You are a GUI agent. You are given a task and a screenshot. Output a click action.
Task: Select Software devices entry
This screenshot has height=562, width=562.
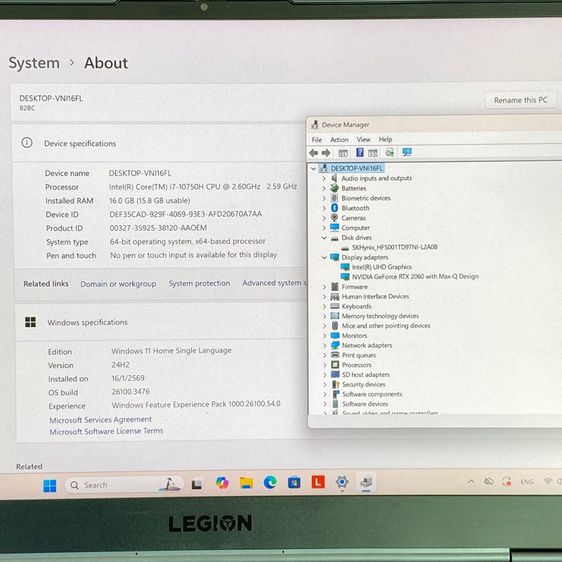click(x=365, y=404)
